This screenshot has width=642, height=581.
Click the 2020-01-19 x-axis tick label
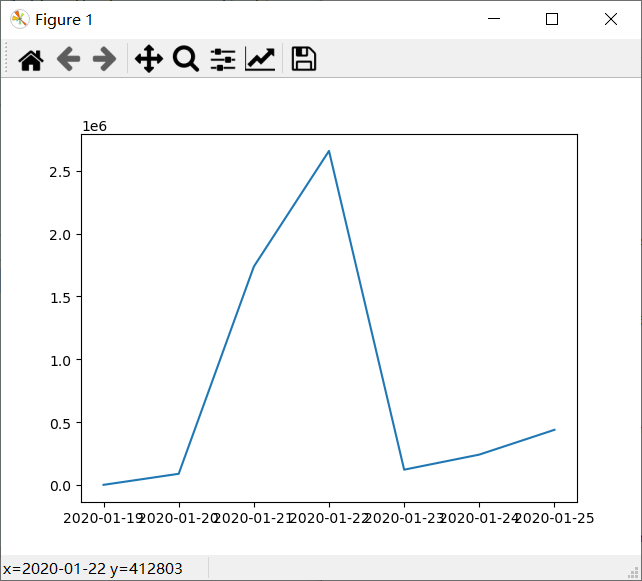103,518
